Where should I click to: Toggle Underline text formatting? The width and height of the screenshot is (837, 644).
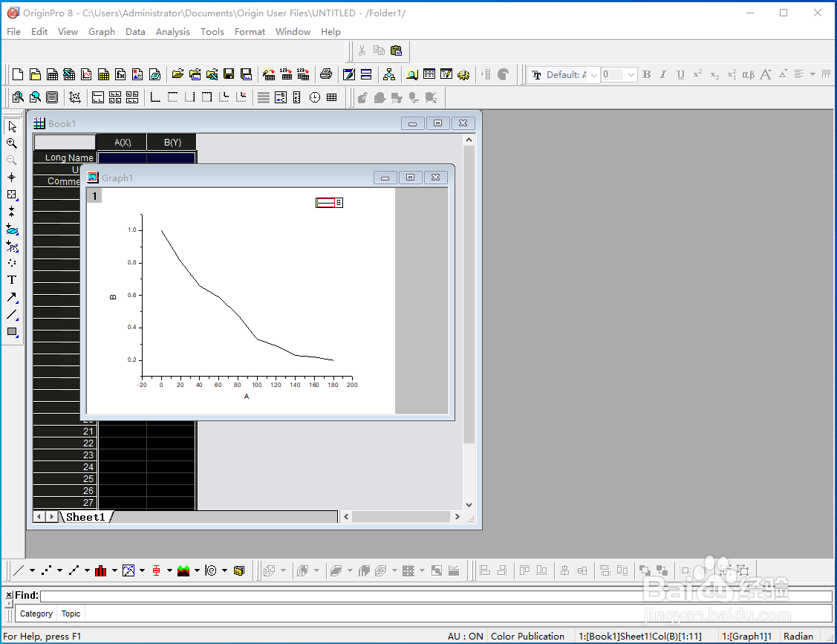pos(680,75)
